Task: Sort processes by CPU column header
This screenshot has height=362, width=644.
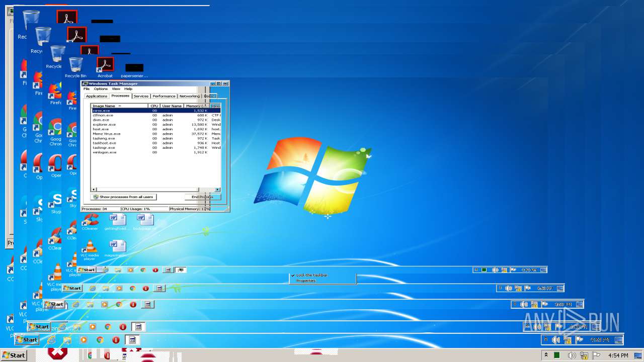Action: (154, 106)
